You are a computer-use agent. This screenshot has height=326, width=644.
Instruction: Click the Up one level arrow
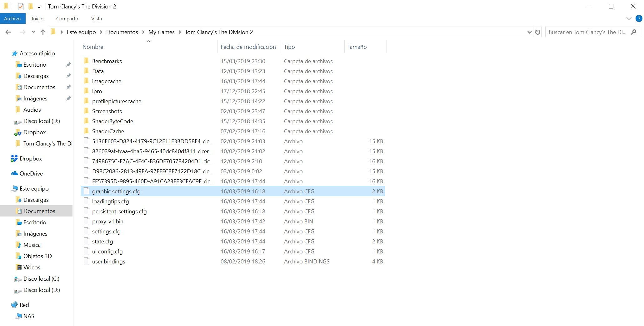coord(43,32)
